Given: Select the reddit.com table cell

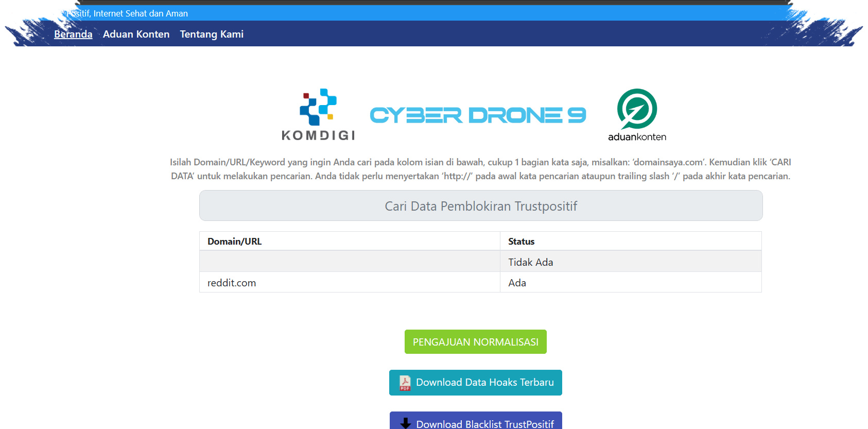Looking at the screenshot, I should [350, 282].
